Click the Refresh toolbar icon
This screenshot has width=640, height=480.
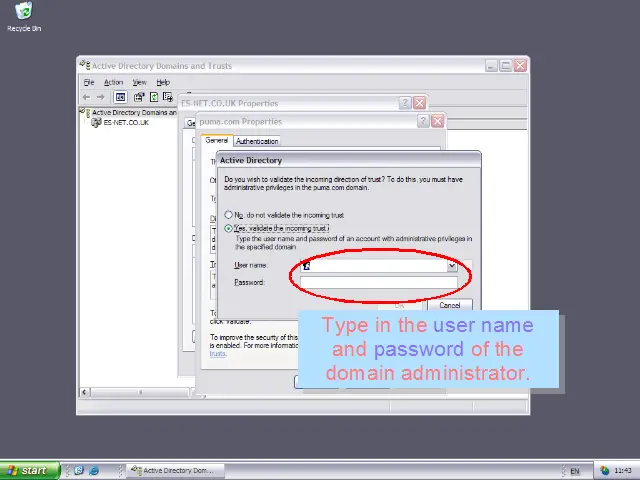[154, 97]
